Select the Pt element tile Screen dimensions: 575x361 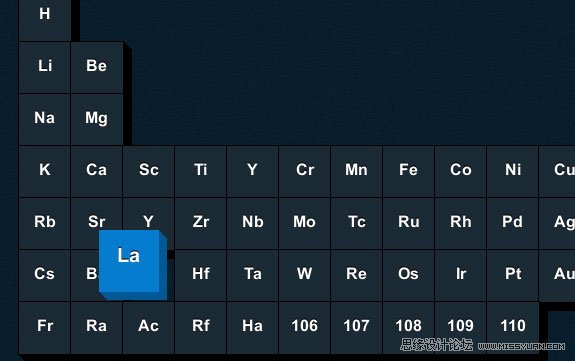(513, 276)
